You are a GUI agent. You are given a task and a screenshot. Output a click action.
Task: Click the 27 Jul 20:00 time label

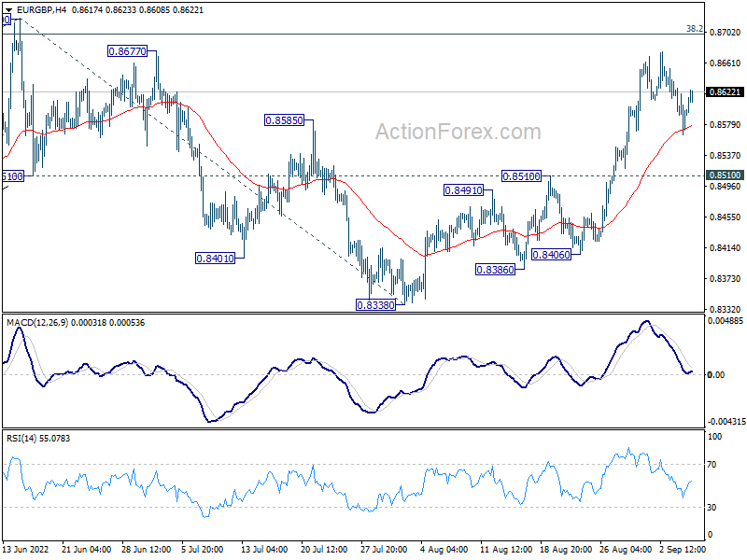point(384,549)
